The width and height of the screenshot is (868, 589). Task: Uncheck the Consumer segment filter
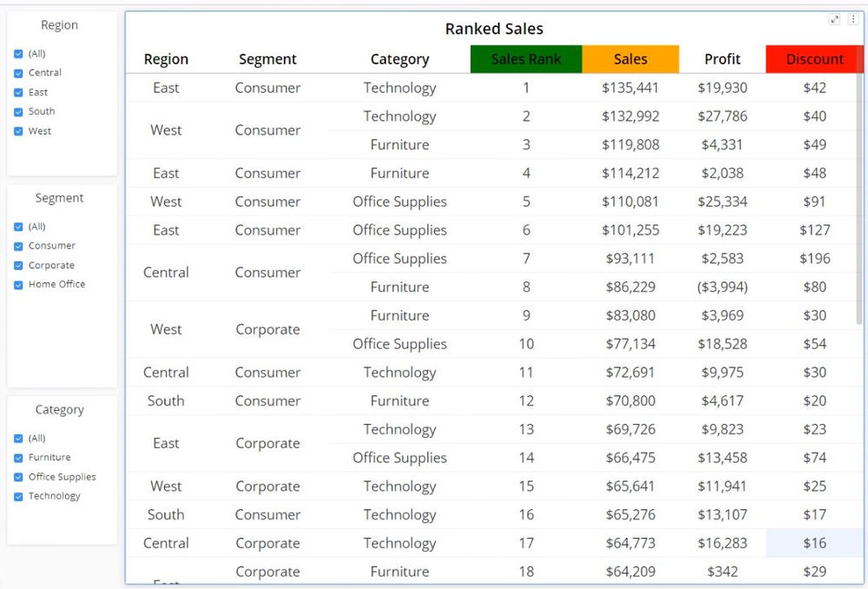[x=19, y=246]
